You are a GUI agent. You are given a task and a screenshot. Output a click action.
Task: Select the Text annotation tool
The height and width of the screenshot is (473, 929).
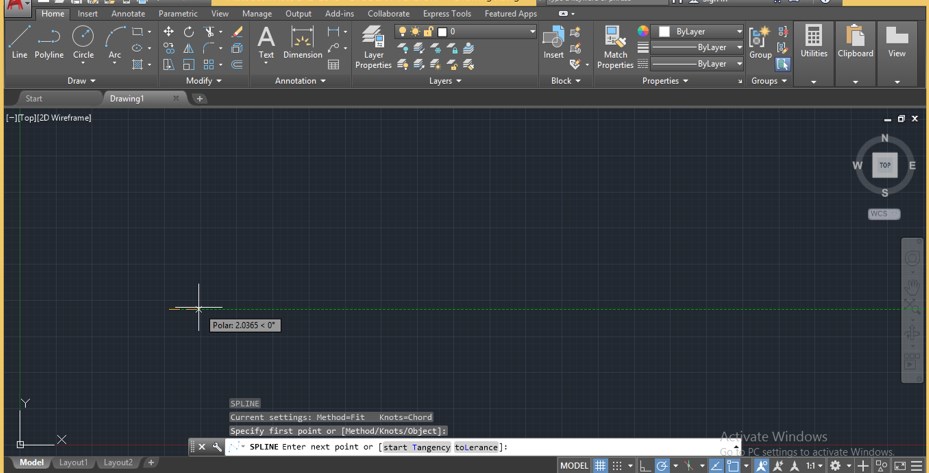pyautogui.click(x=266, y=42)
